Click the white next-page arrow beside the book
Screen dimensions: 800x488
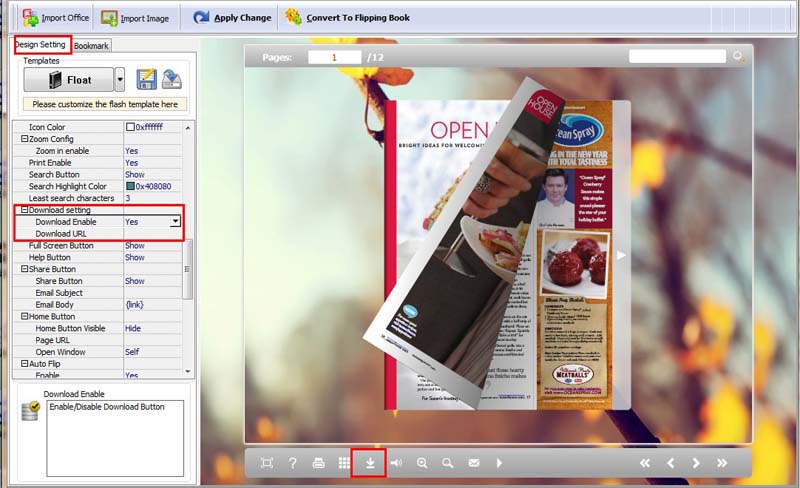[x=621, y=255]
